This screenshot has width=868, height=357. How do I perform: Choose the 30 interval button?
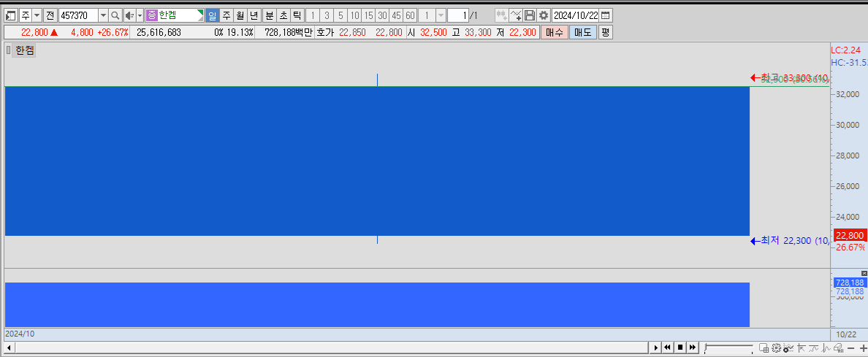coord(382,15)
